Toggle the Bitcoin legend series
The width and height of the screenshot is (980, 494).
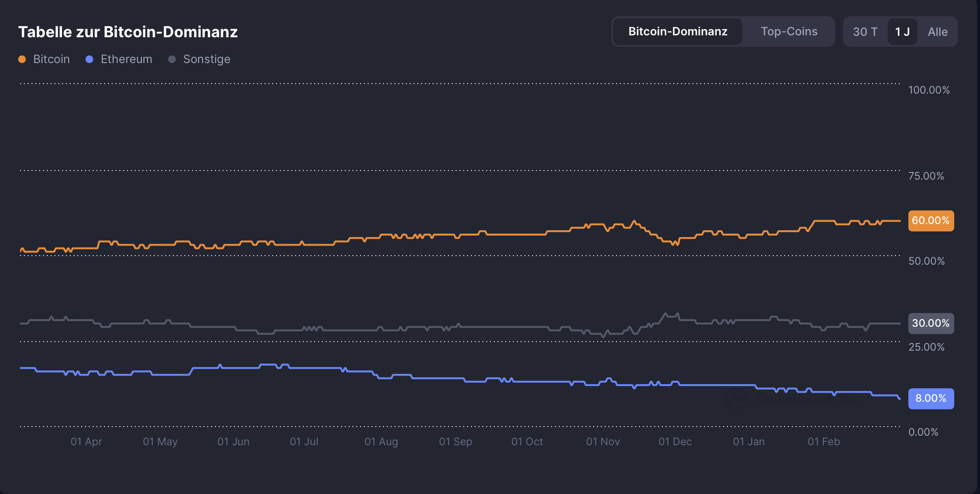point(44,59)
